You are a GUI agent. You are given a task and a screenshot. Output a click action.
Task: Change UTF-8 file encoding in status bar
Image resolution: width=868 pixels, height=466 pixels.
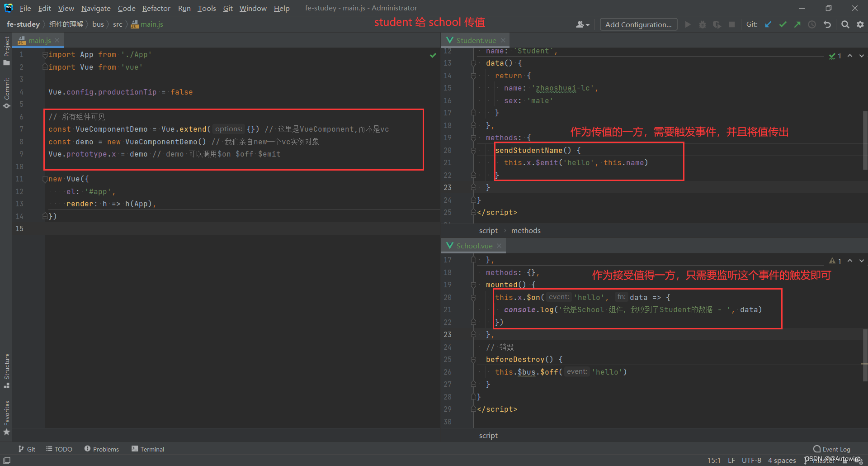[751, 460]
